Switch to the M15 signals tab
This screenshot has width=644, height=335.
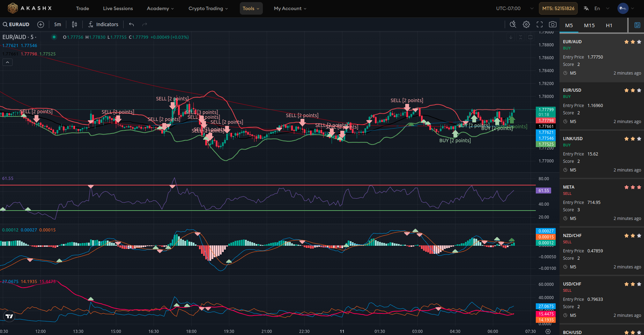click(589, 25)
